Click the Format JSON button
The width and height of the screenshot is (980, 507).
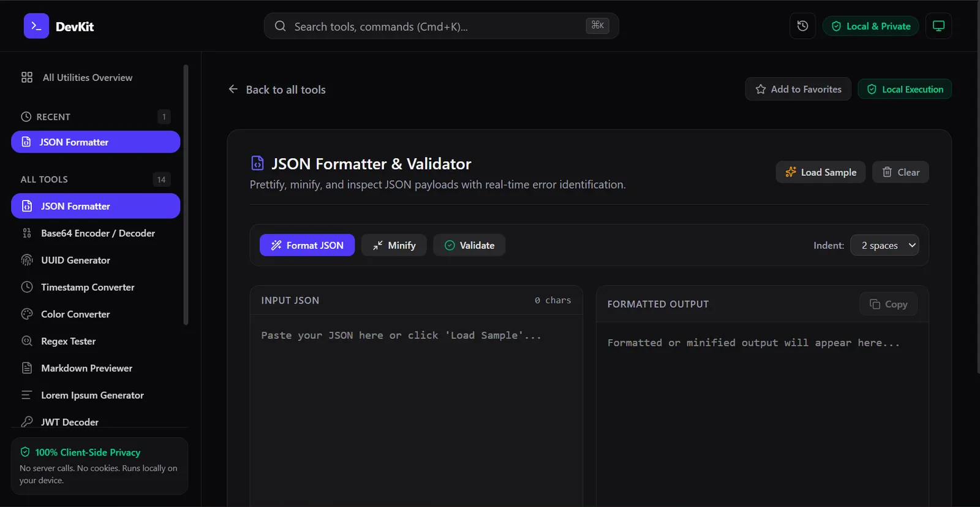pyautogui.click(x=307, y=245)
